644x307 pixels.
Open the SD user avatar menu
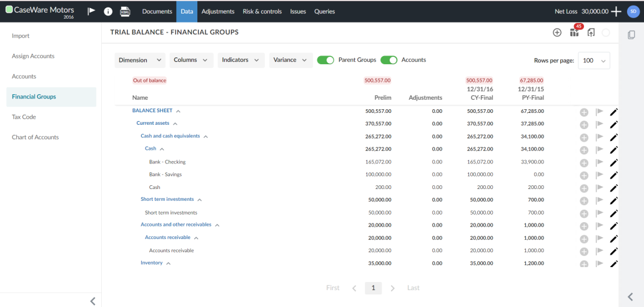pos(632,11)
